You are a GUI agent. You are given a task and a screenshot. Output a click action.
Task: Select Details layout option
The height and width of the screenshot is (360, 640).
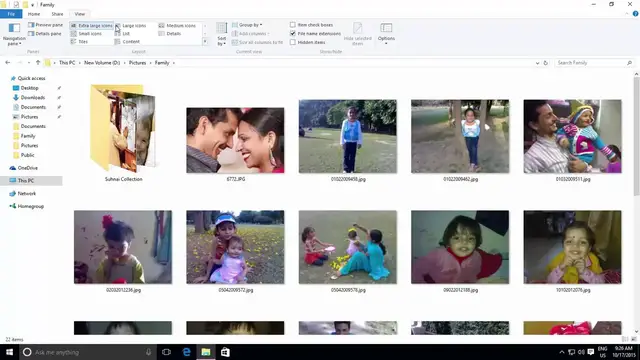coord(170,33)
